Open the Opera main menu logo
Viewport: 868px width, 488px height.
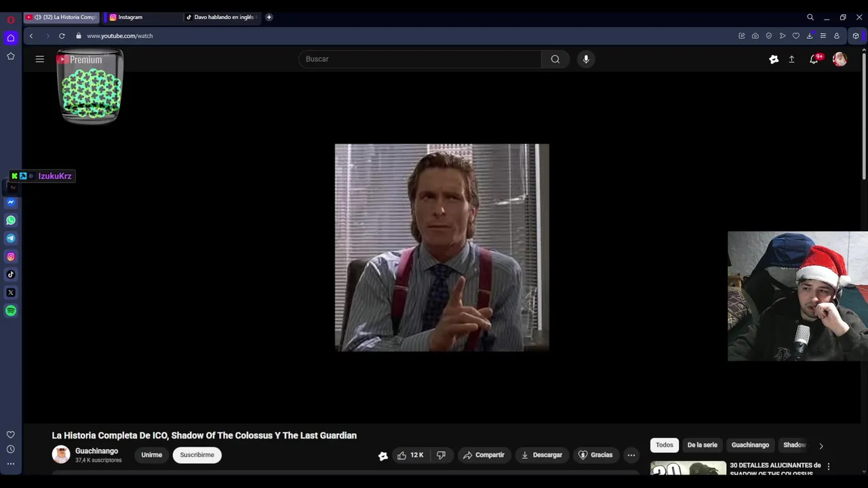tap(10, 20)
